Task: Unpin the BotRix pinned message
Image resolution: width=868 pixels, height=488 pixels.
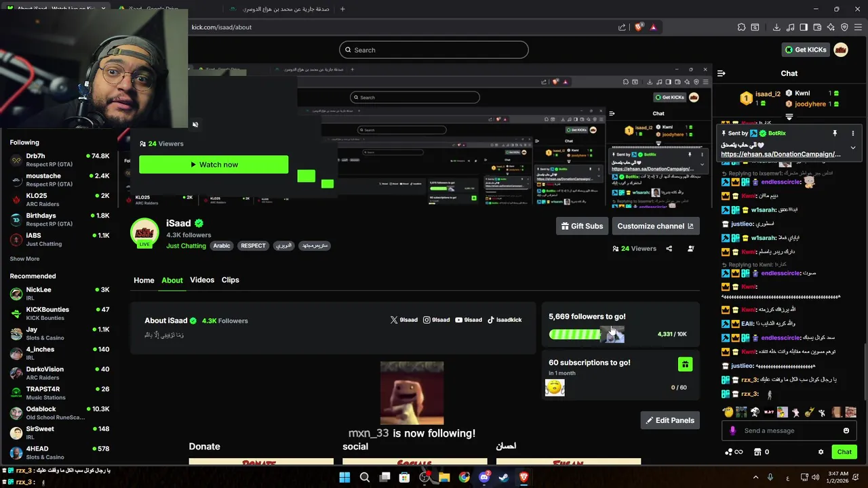Action: point(835,134)
